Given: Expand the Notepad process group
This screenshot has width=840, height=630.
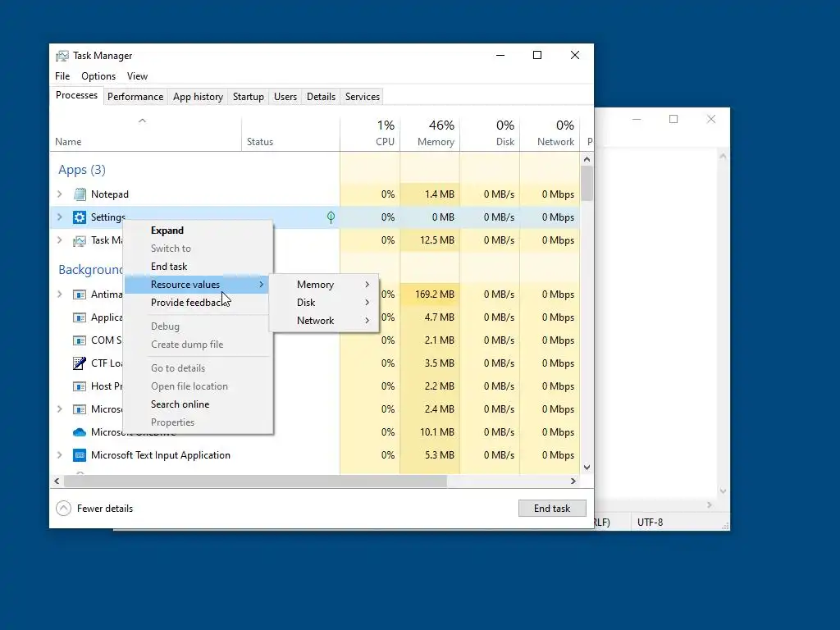Looking at the screenshot, I should [x=59, y=194].
